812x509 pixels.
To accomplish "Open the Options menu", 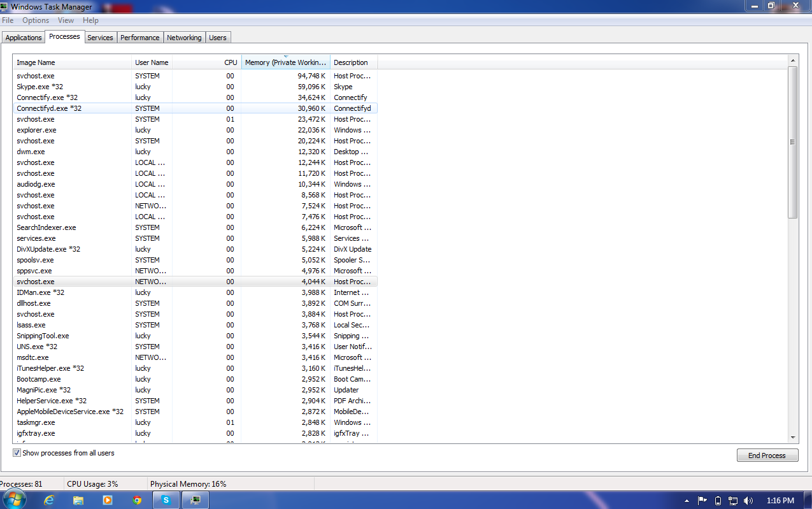I will pos(36,20).
